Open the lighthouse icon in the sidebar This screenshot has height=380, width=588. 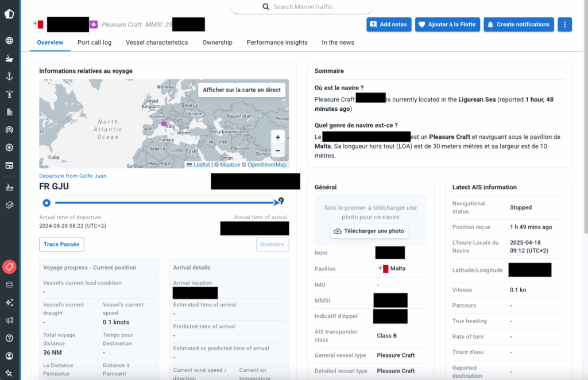(9, 94)
